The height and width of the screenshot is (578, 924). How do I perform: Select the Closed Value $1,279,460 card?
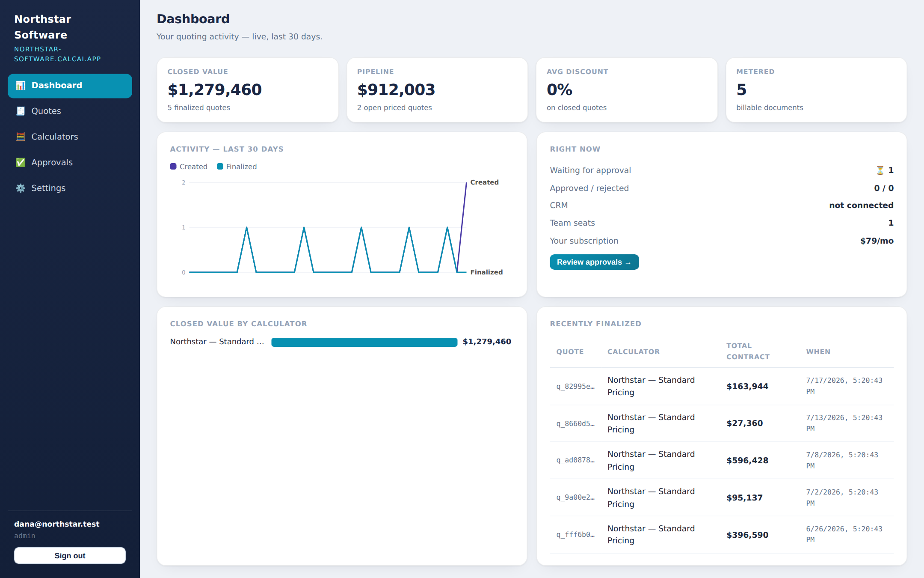tap(248, 90)
